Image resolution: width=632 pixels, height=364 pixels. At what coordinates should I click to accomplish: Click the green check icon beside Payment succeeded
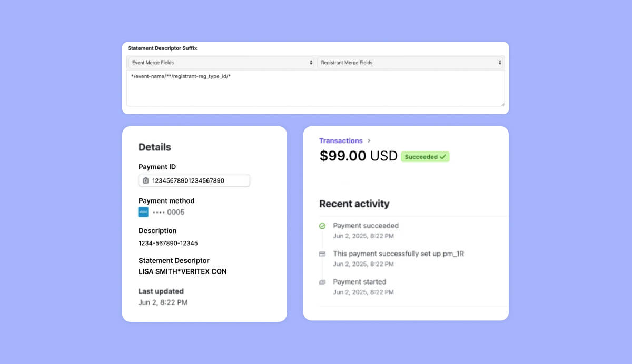pyautogui.click(x=322, y=226)
